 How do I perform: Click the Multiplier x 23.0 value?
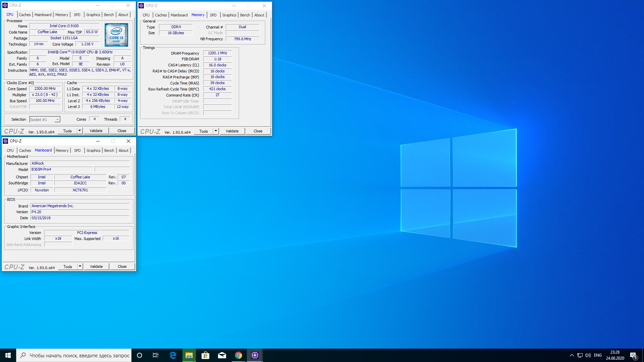[x=45, y=95]
